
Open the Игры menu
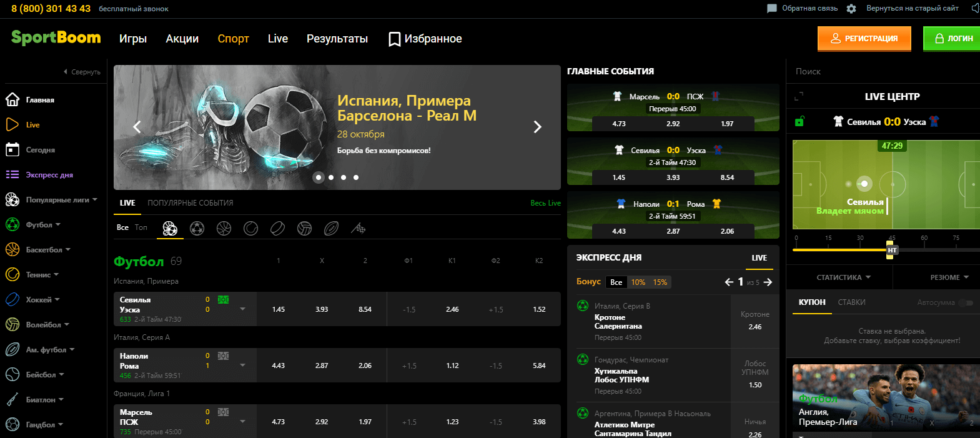(133, 39)
